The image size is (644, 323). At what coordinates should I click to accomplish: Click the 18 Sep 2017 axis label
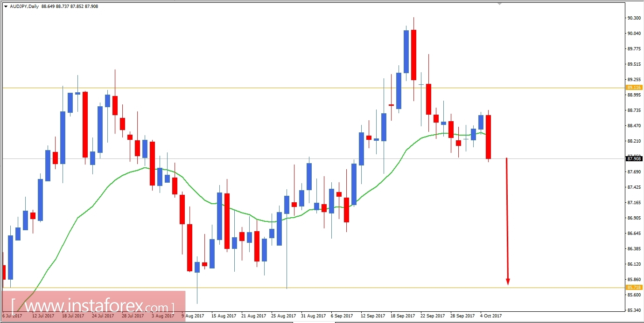pos(402,316)
